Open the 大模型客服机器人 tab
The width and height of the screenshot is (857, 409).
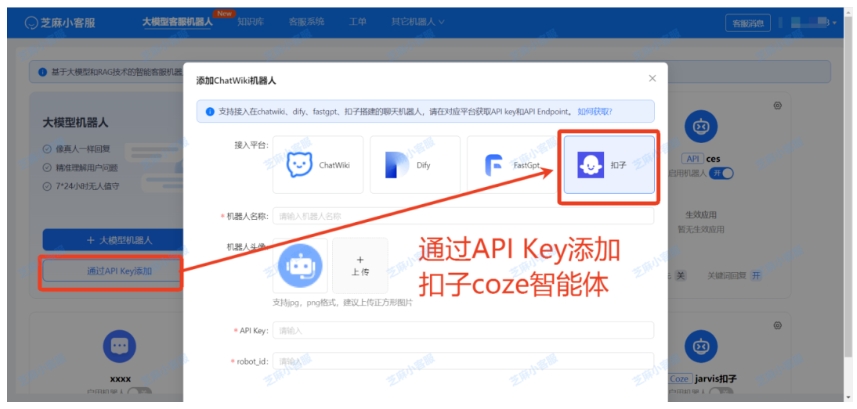(x=177, y=22)
